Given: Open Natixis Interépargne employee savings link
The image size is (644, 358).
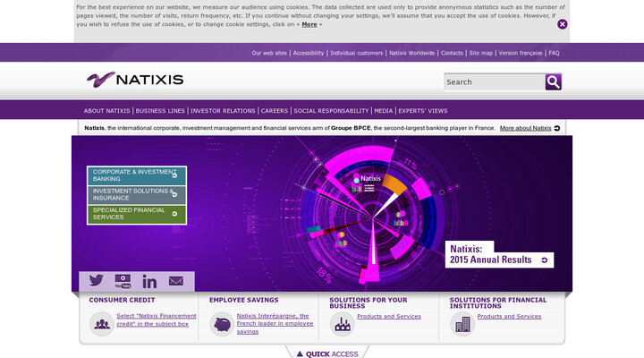Looking at the screenshot, I should coord(275,324).
